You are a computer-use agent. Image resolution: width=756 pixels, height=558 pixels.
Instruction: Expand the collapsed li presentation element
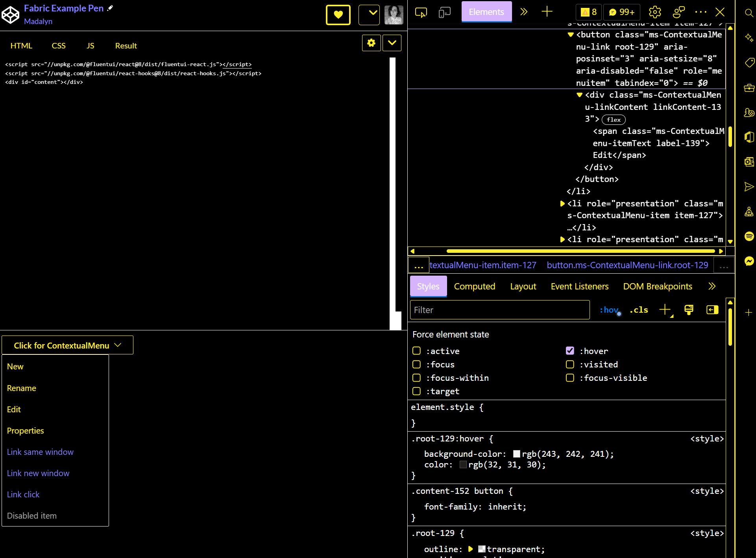[562, 204]
